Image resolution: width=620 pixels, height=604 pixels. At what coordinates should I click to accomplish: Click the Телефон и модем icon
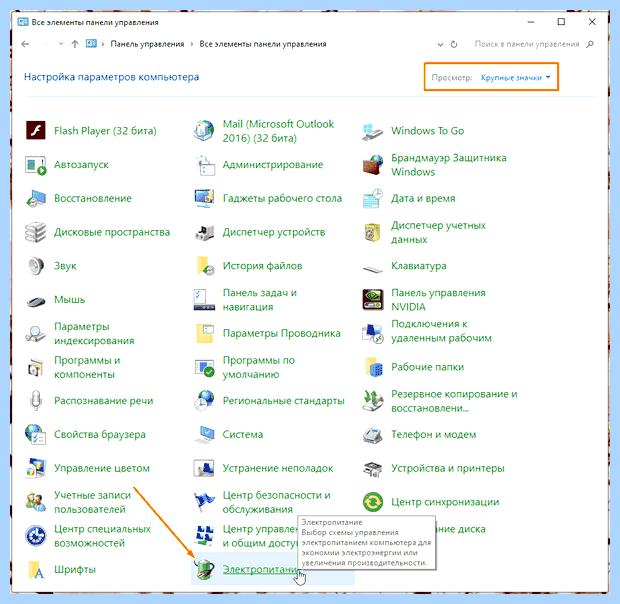coord(372,435)
